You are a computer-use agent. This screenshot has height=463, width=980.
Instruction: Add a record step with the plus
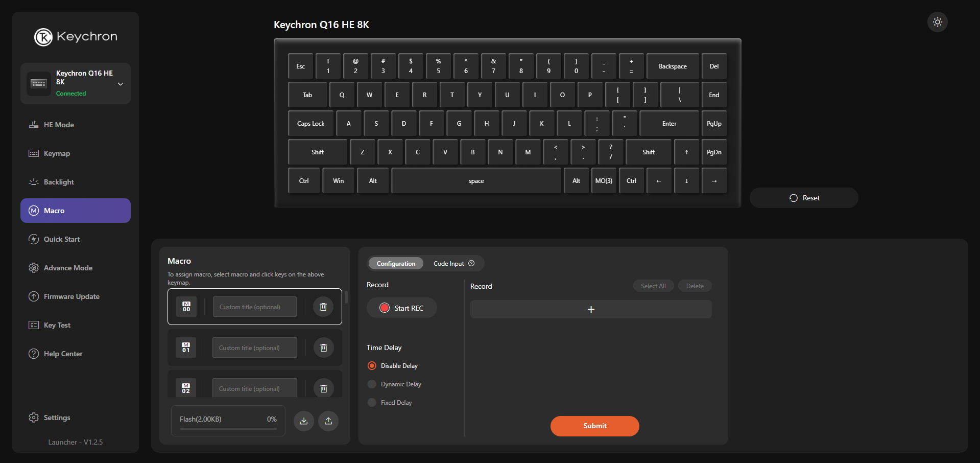(591, 309)
